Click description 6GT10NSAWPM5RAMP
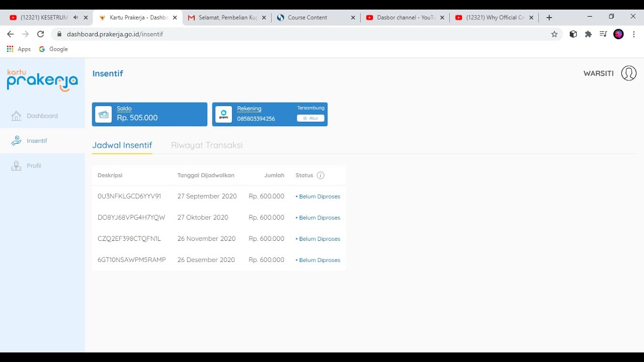This screenshot has width=644, height=362. 132,260
